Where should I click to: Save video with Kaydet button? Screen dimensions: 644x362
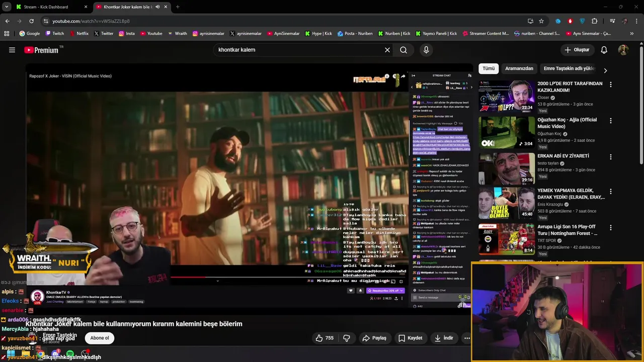(x=410, y=338)
